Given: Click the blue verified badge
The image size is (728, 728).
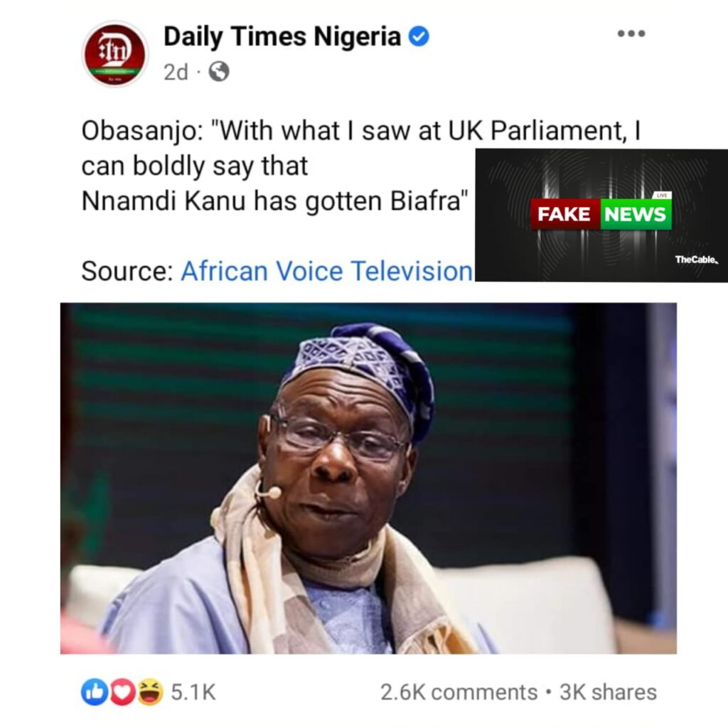Looking at the screenshot, I should 419,36.
